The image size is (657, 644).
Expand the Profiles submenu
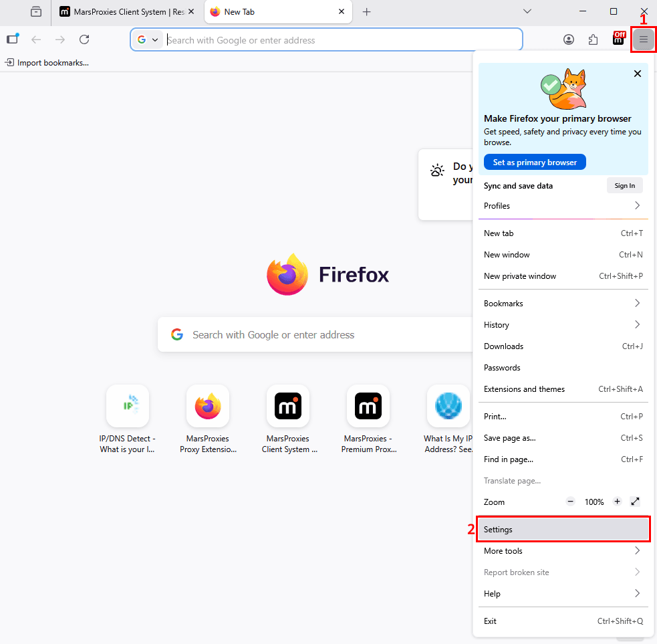(x=563, y=205)
